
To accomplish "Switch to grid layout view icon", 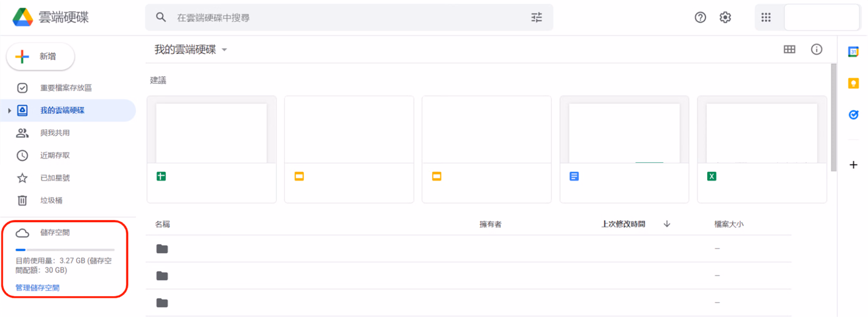I will 789,49.
